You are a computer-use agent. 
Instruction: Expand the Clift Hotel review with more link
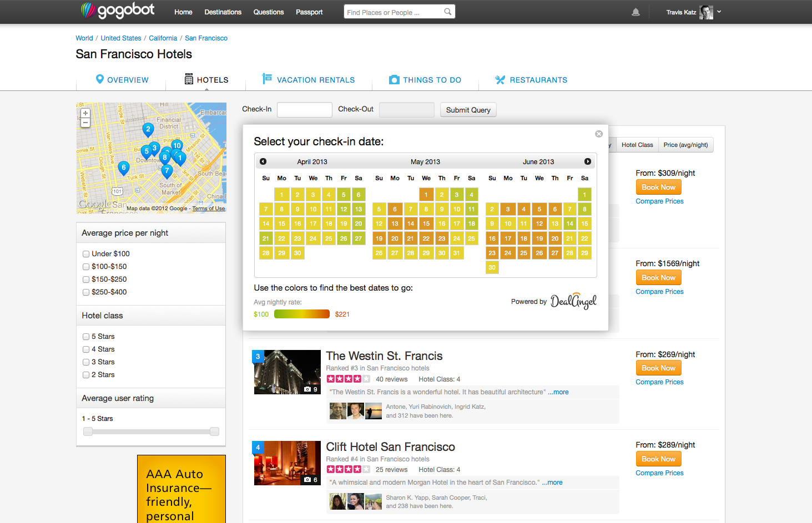[x=552, y=483]
